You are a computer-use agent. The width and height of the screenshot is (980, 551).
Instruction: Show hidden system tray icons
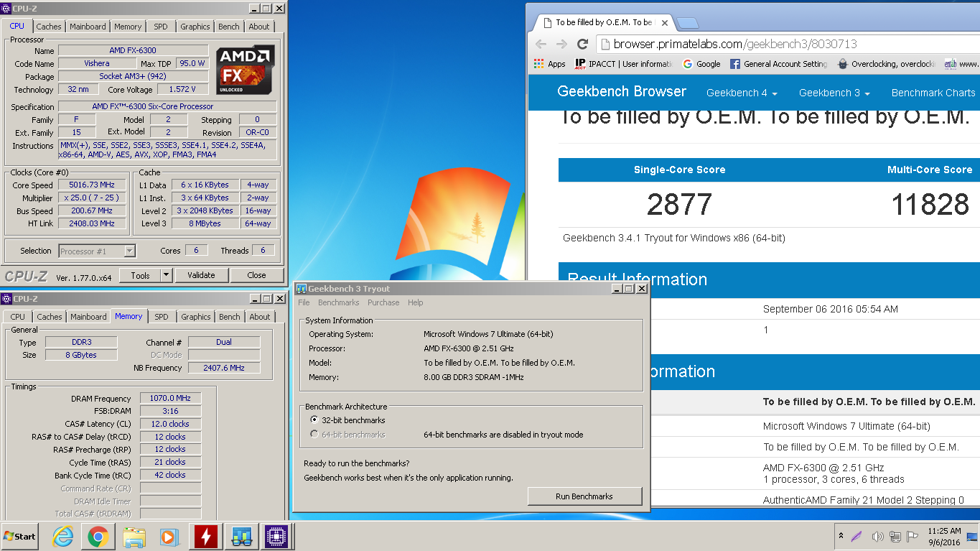[841, 537]
